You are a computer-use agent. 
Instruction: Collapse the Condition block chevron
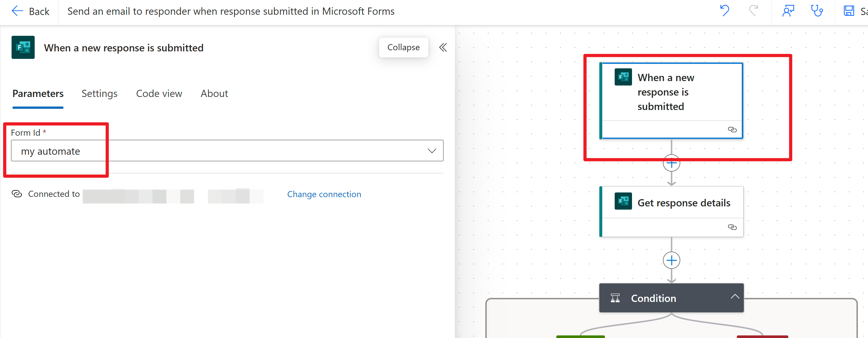(x=735, y=297)
